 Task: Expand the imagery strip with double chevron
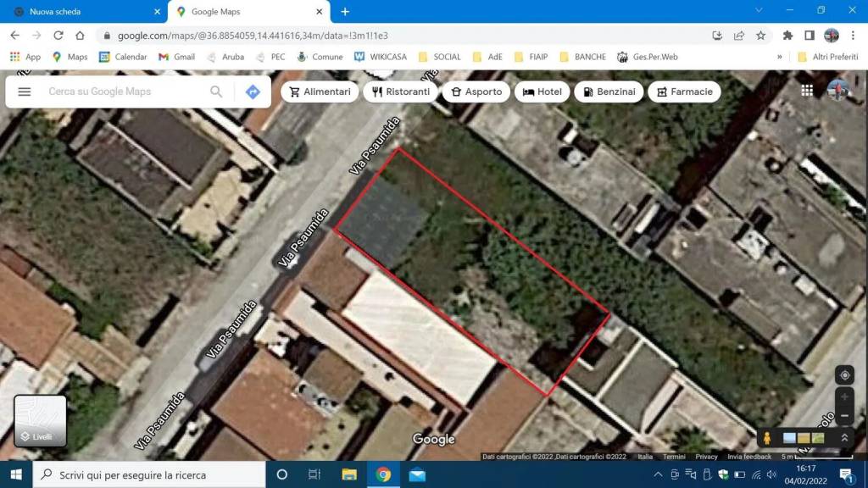pos(844,438)
